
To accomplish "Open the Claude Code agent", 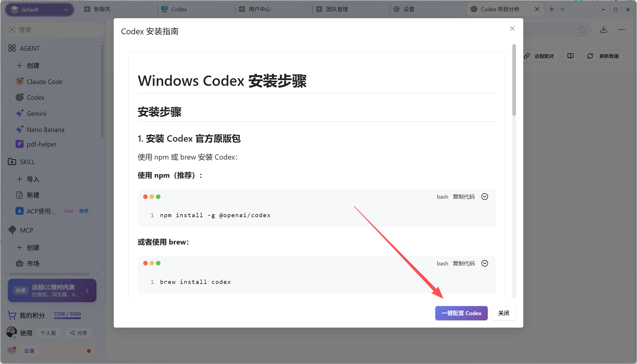I will (44, 82).
